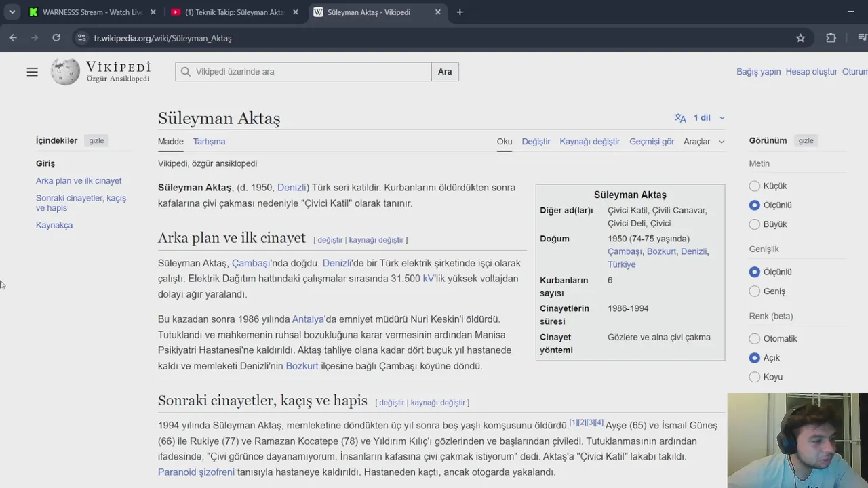This screenshot has width=868, height=488.
Task: Click the magnifier icon in search box
Action: 186,72
